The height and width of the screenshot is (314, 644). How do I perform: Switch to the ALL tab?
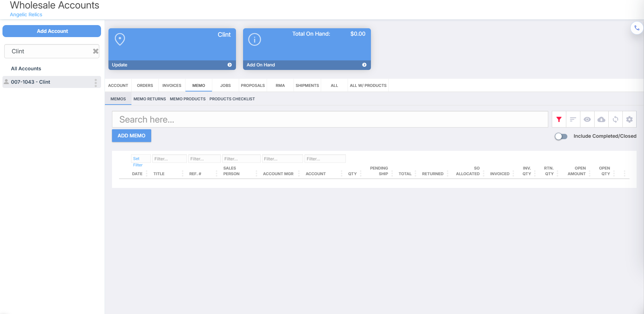(334, 85)
